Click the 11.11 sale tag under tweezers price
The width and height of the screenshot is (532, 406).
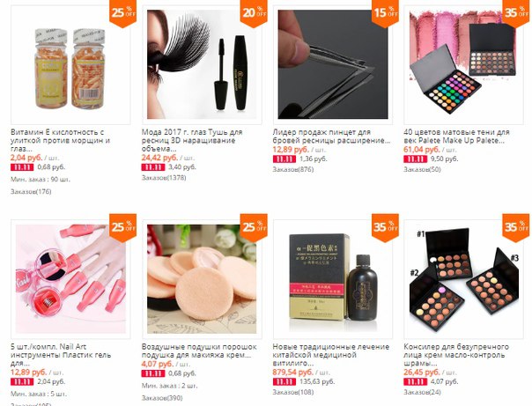[x=284, y=159]
